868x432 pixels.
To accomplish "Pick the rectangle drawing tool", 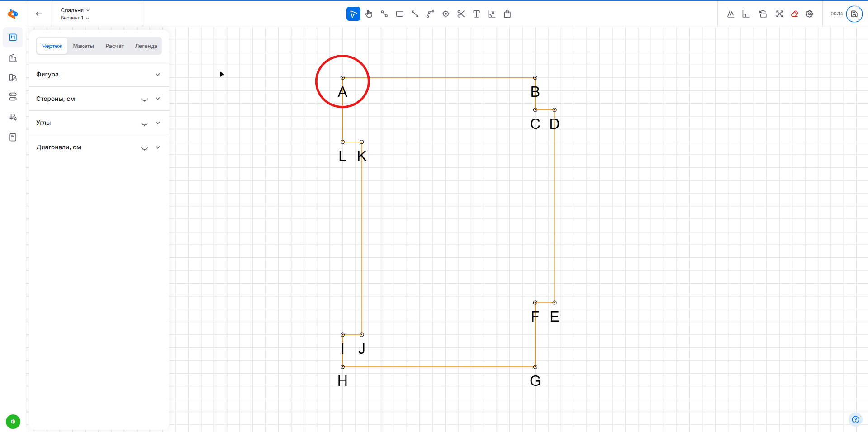I will (x=399, y=14).
